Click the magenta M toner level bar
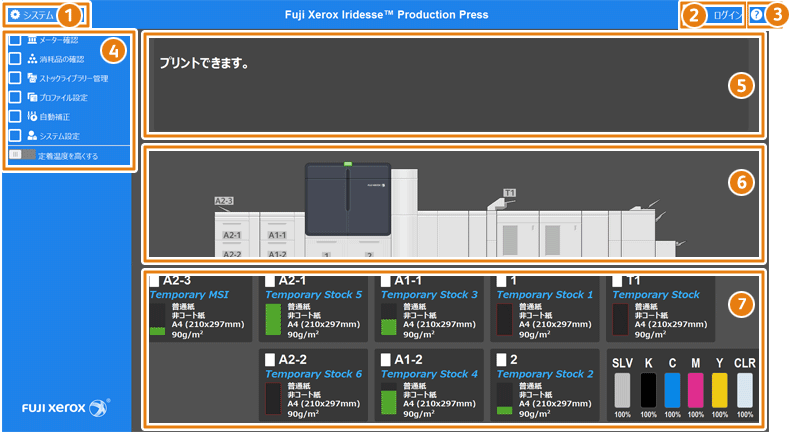Screen dimensions: 794x432 point(696,388)
